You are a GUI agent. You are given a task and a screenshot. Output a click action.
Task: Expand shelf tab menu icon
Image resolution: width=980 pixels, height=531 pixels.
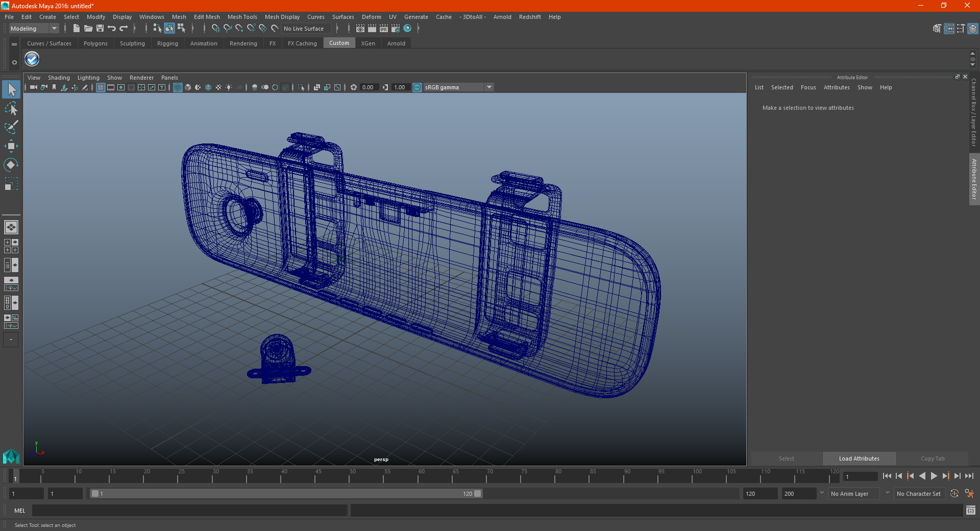pyautogui.click(x=14, y=44)
